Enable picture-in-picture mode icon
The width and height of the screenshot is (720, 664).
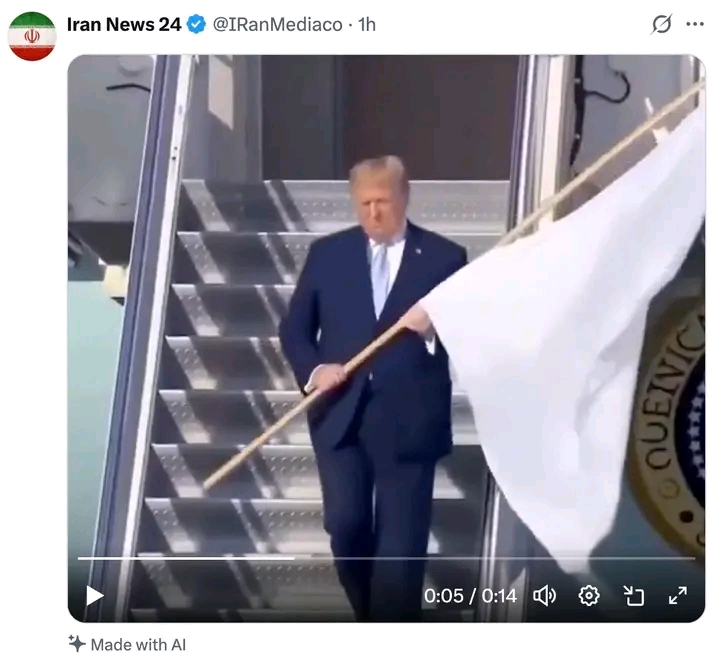pyautogui.click(x=633, y=596)
